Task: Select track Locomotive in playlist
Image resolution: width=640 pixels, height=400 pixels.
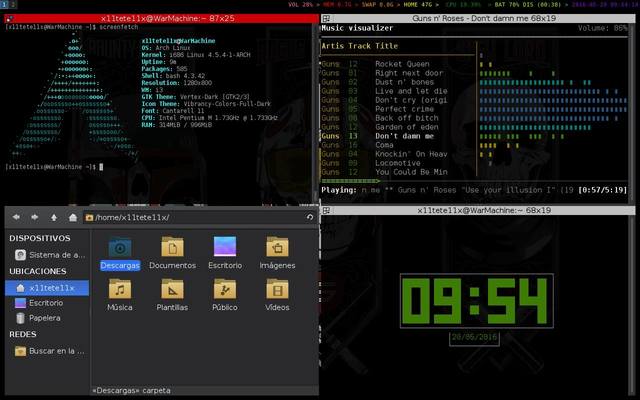Action: click(x=398, y=163)
